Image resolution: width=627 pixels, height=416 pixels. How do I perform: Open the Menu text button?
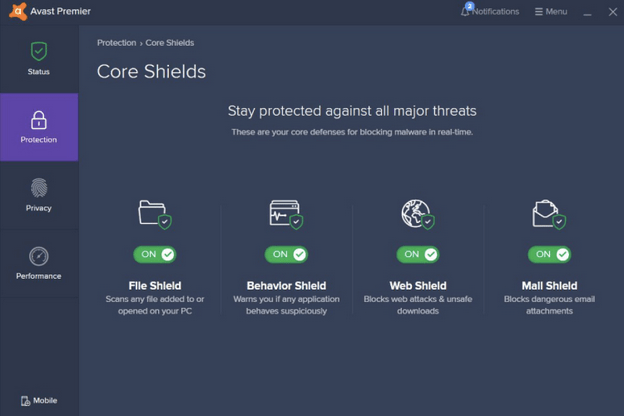pos(556,12)
